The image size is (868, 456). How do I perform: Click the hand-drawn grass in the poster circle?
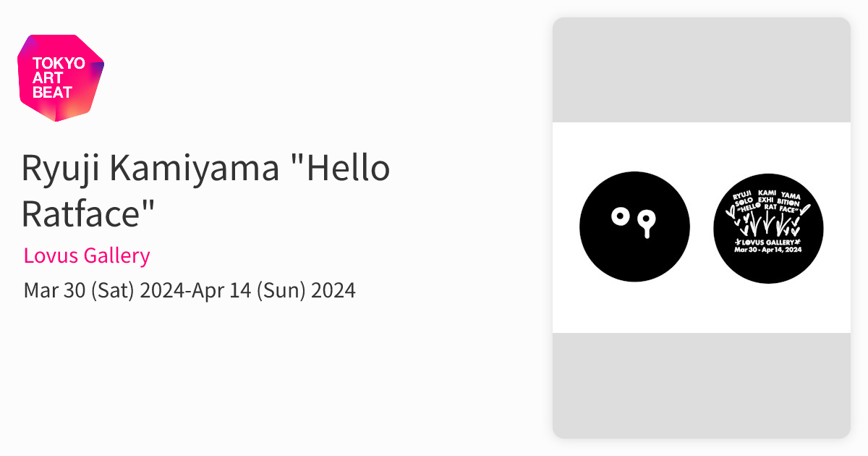click(768, 222)
